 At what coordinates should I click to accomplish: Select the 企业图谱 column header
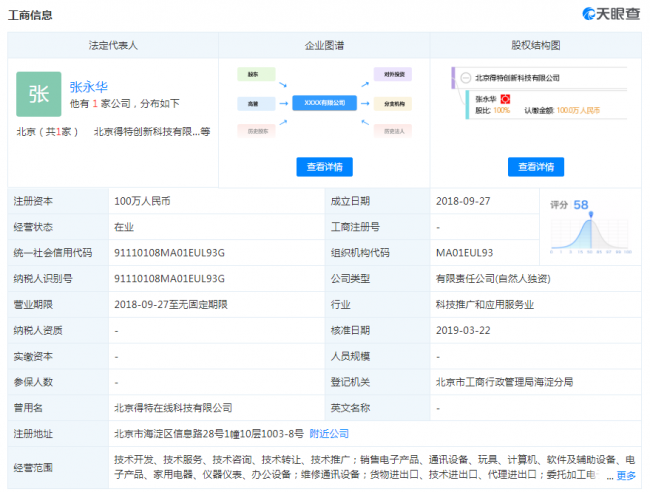pyautogui.click(x=324, y=45)
